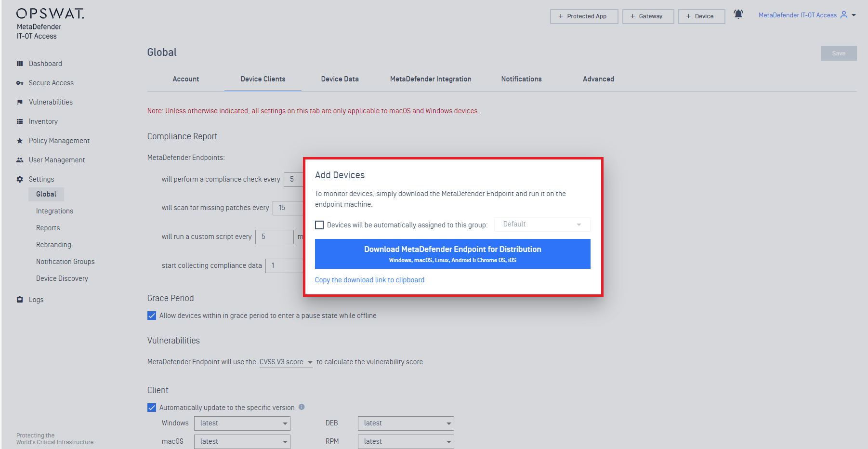Open the DEB version dropdown

coord(406,423)
